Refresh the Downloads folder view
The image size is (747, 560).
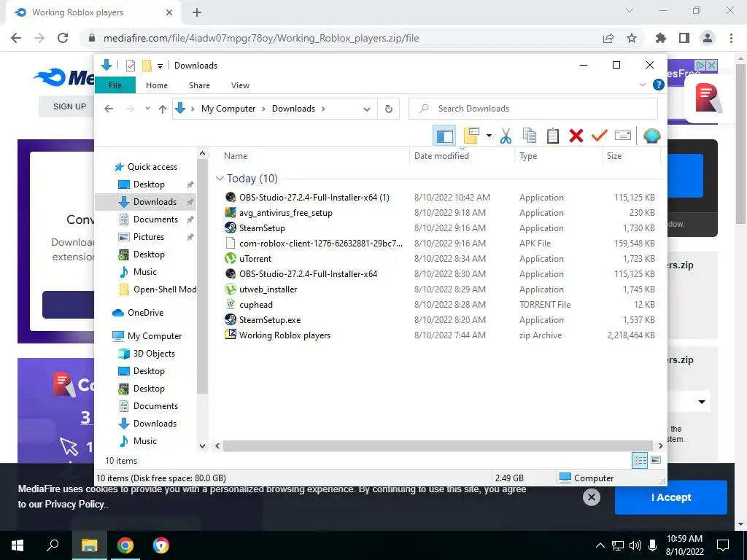click(389, 109)
